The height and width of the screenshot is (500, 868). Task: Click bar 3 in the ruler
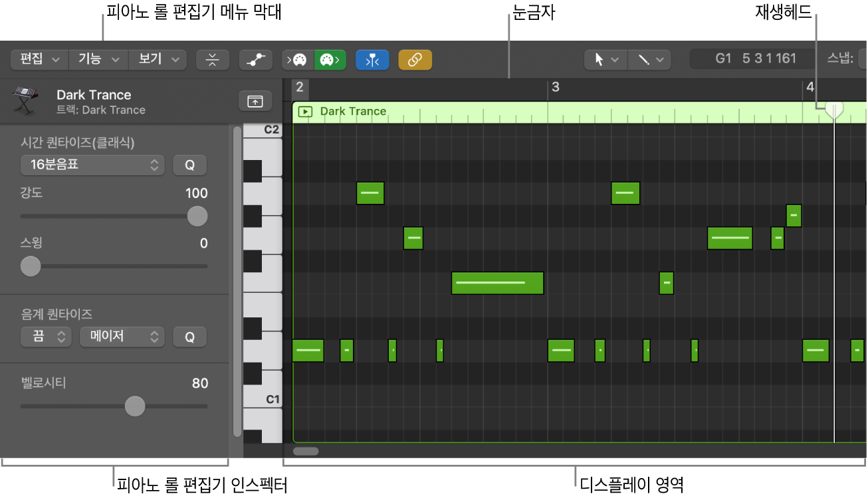pos(556,87)
